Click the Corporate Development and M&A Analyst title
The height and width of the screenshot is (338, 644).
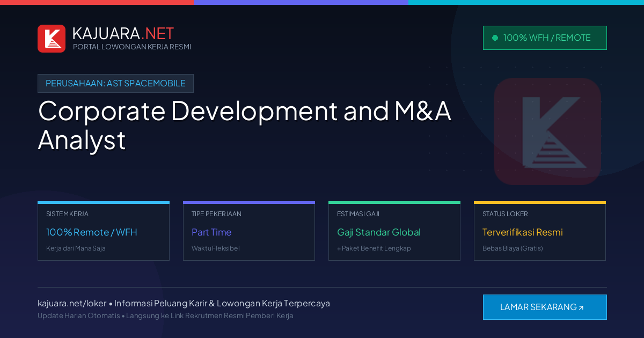[244, 125]
